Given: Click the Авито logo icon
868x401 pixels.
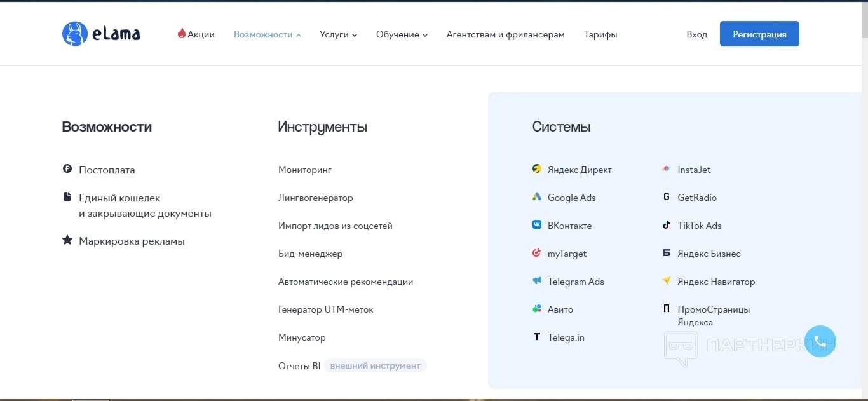Looking at the screenshot, I should 537,309.
